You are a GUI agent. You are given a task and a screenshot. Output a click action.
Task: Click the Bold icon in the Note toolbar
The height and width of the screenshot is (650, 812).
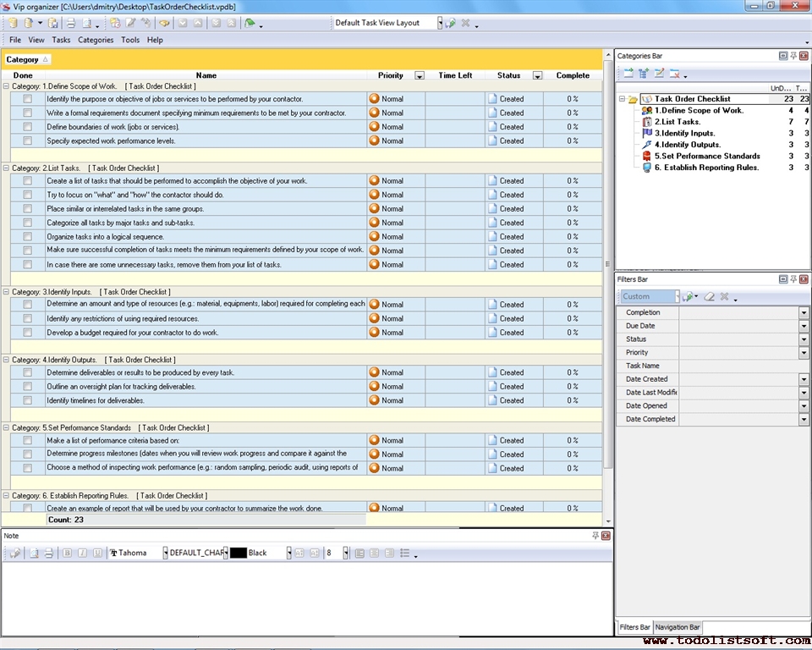click(67, 553)
